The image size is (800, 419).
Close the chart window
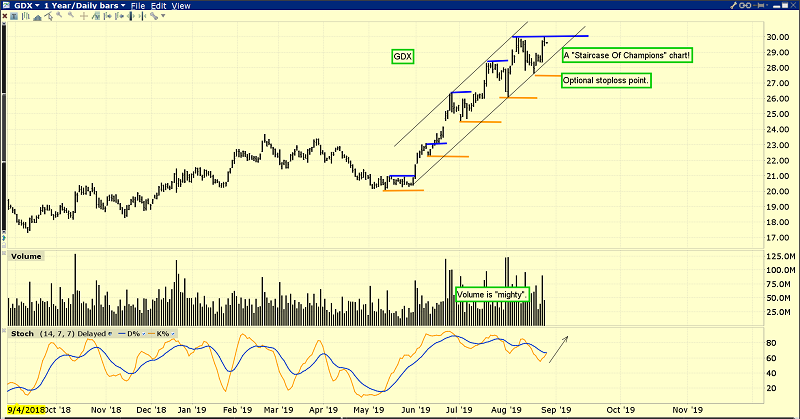(x=793, y=5)
